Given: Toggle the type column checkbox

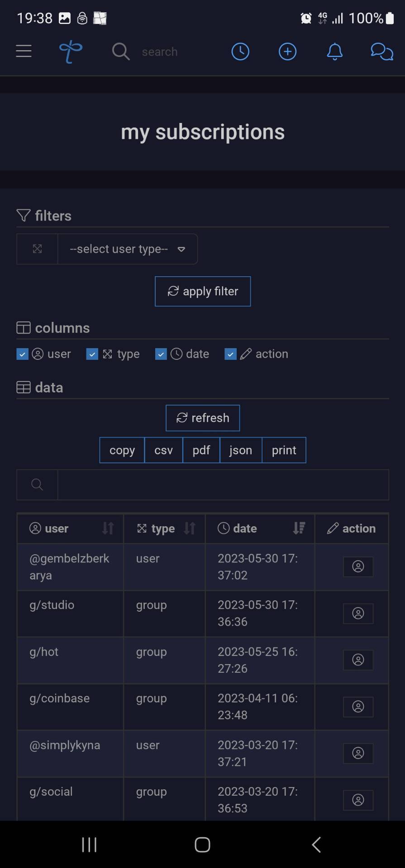Looking at the screenshot, I should (92, 354).
